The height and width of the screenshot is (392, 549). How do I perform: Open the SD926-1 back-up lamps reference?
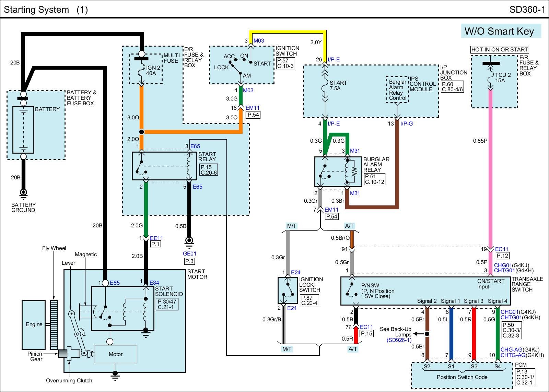coord(399,340)
